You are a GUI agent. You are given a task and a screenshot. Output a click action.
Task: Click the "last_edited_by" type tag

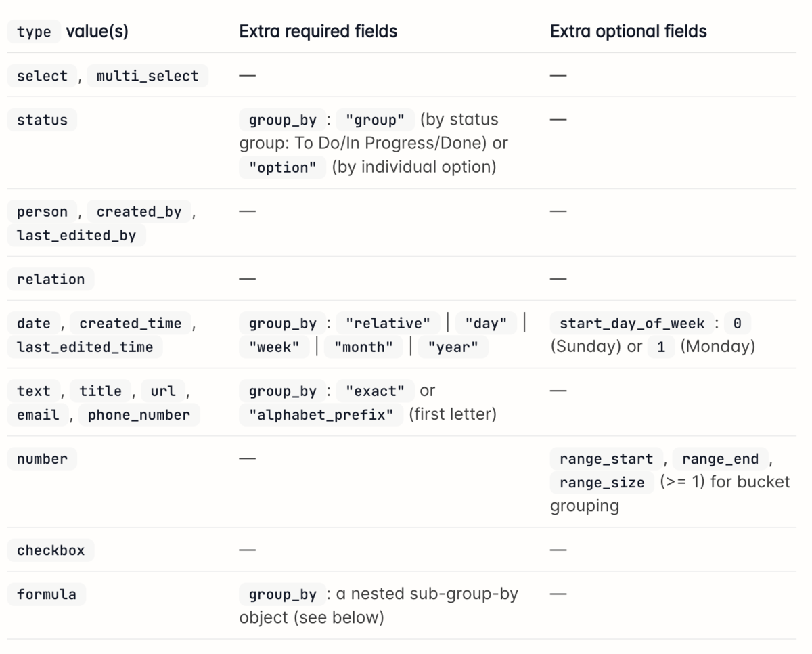click(76, 235)
